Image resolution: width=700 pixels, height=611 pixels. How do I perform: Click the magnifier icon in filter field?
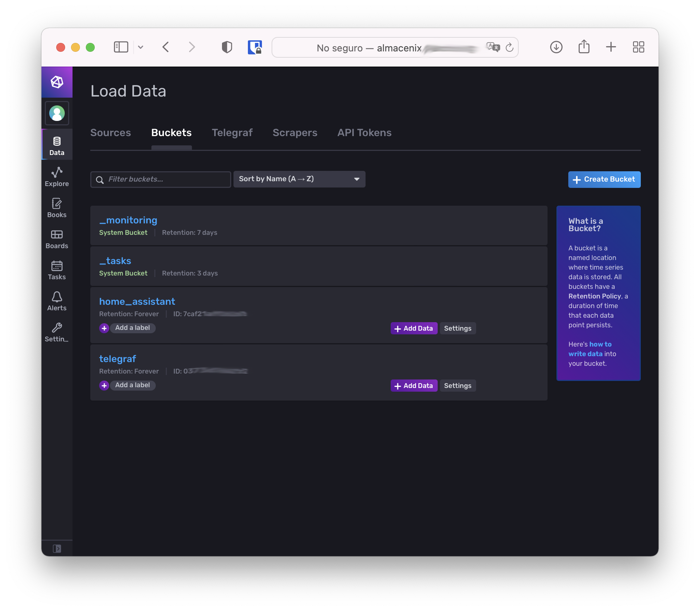point(100,180)
